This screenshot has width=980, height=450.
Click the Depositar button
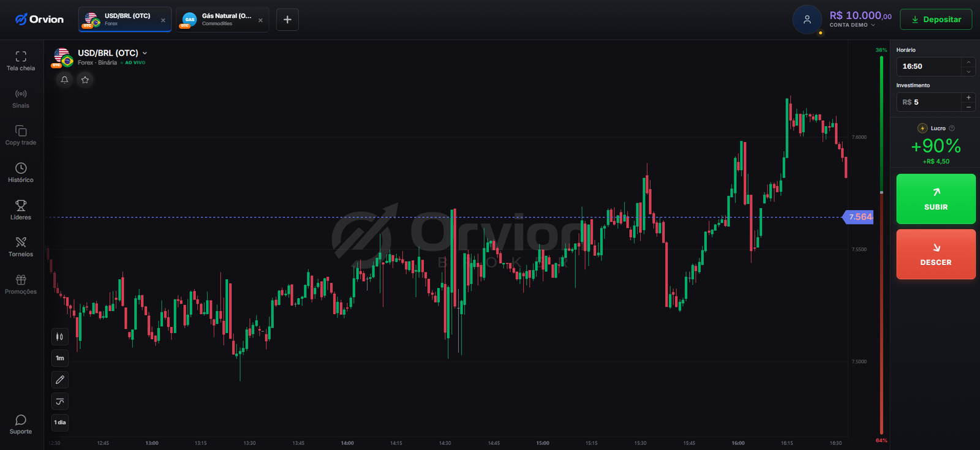coord(936,20)
